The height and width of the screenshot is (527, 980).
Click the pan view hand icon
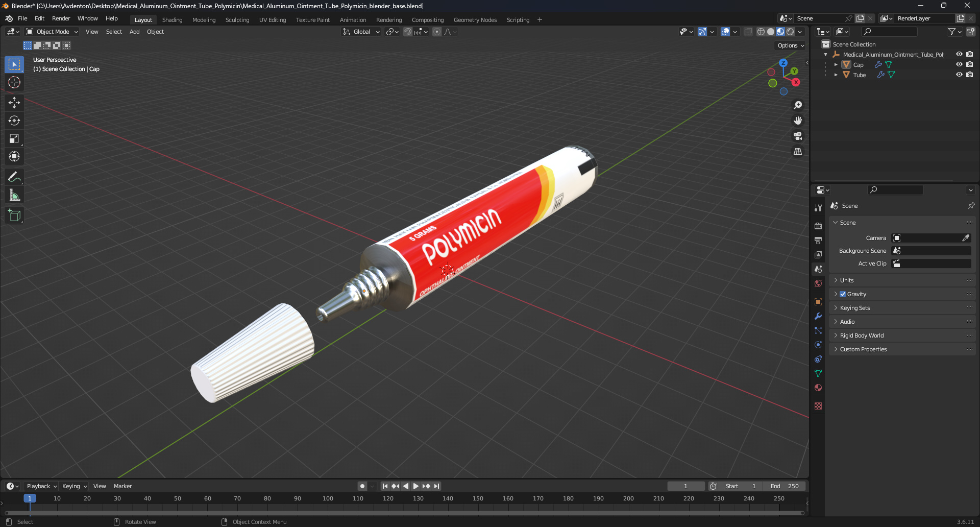[x=798, y=121]
